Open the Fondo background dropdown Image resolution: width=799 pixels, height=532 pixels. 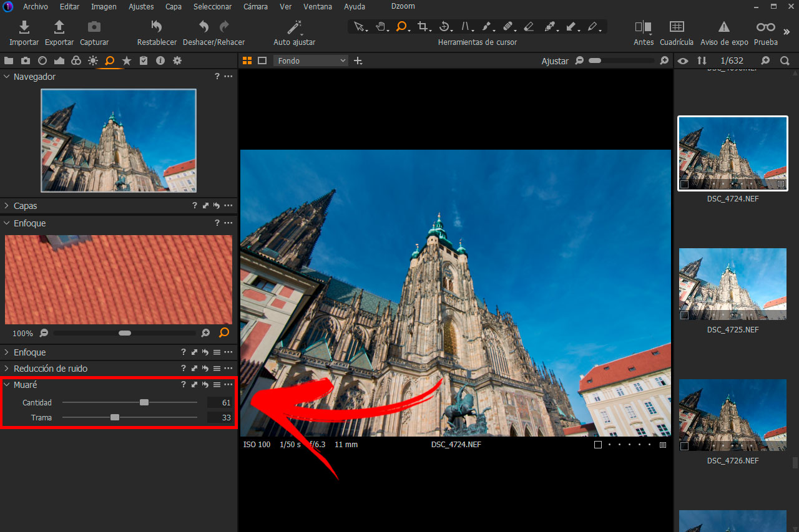point(310,60)
